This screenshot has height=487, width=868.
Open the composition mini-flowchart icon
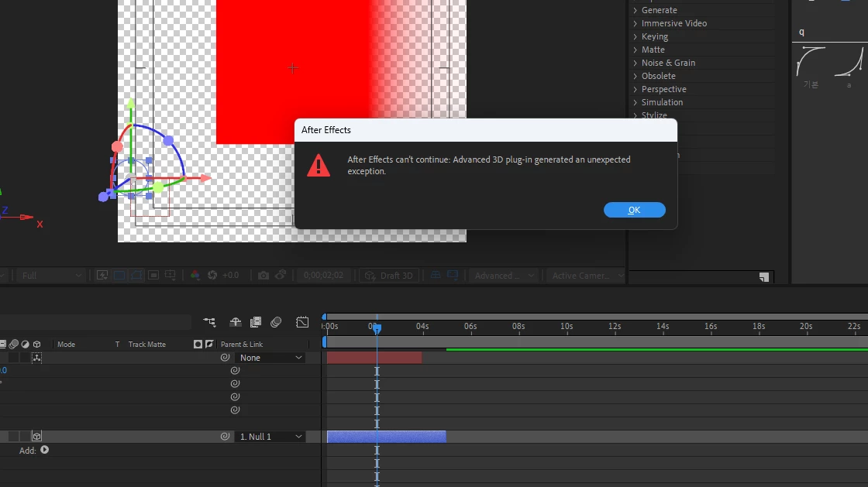coord(209,322)
